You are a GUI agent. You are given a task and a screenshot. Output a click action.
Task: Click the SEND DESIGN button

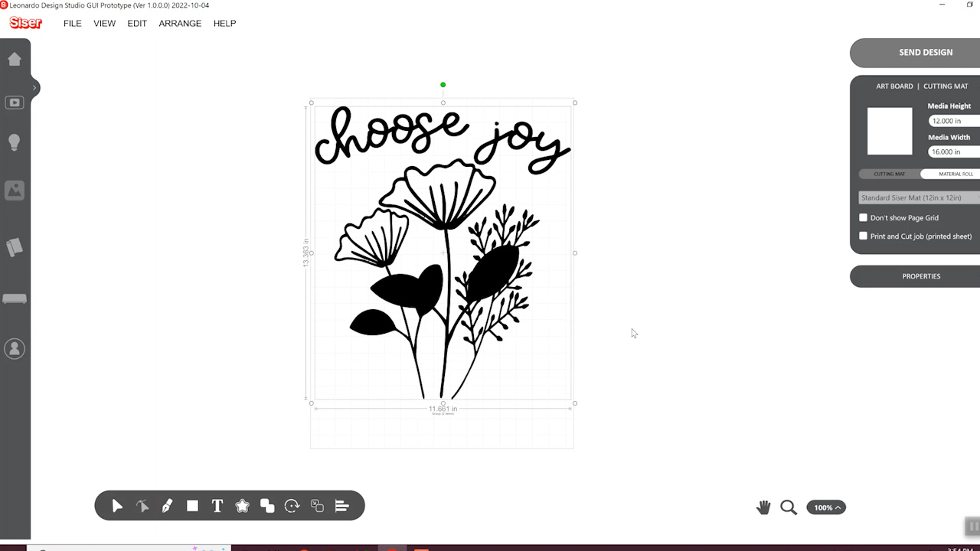pos(925,53)
